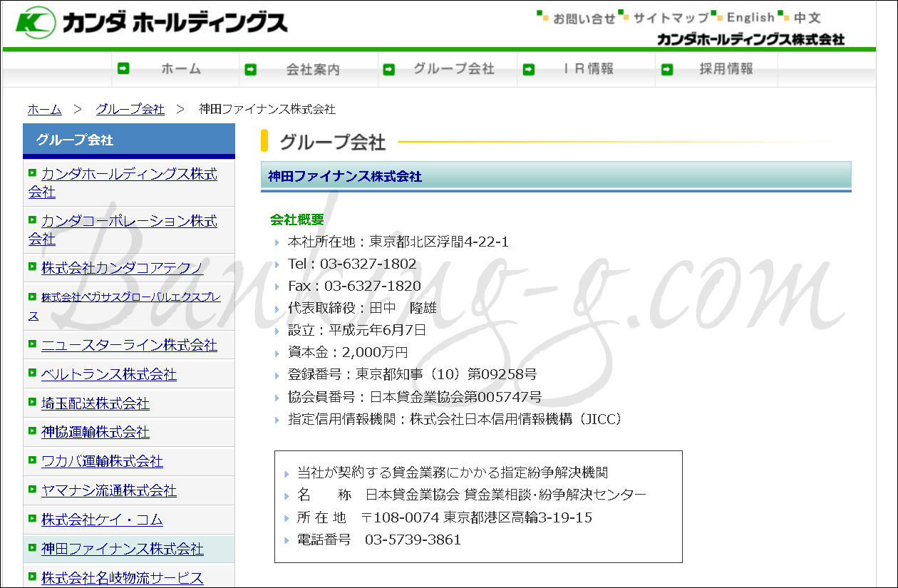Click green bullet icon beside 埼玉配送株式会社
The image size is (898, 588).
coord(32,401)
